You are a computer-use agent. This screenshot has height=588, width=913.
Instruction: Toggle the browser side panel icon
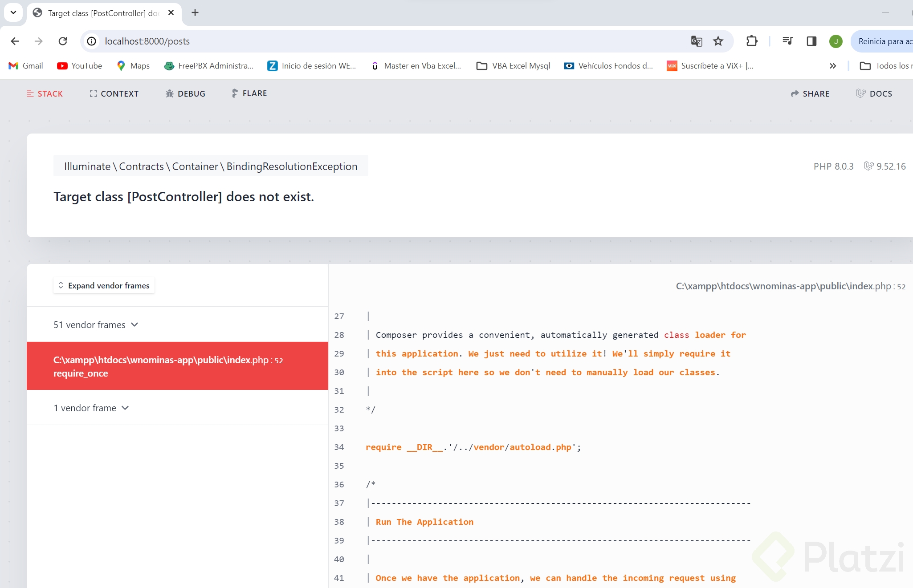[x=811, y=41]
